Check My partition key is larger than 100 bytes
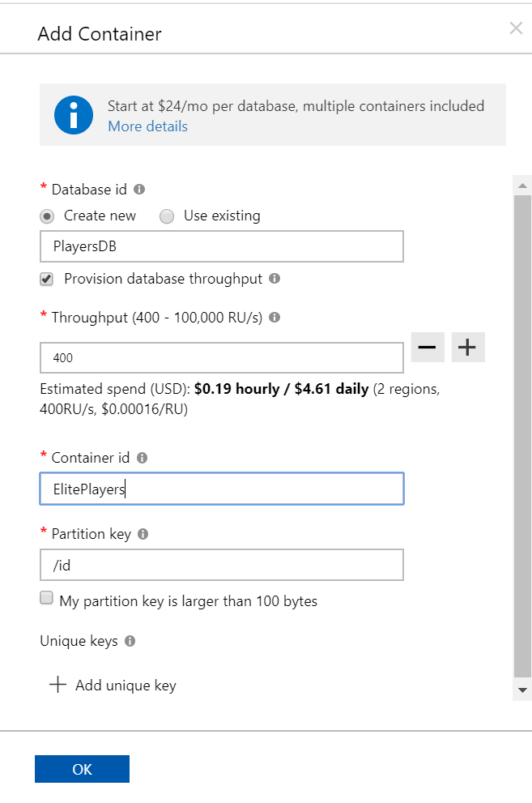Screen dimensions: 532x803 47,599
